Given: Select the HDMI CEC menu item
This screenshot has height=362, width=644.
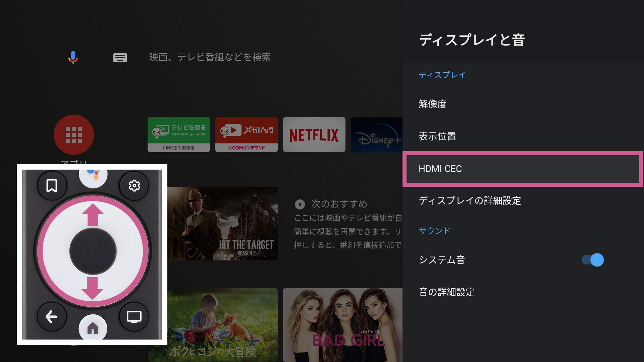Looking at the screenshot, I should click(523, 169).
